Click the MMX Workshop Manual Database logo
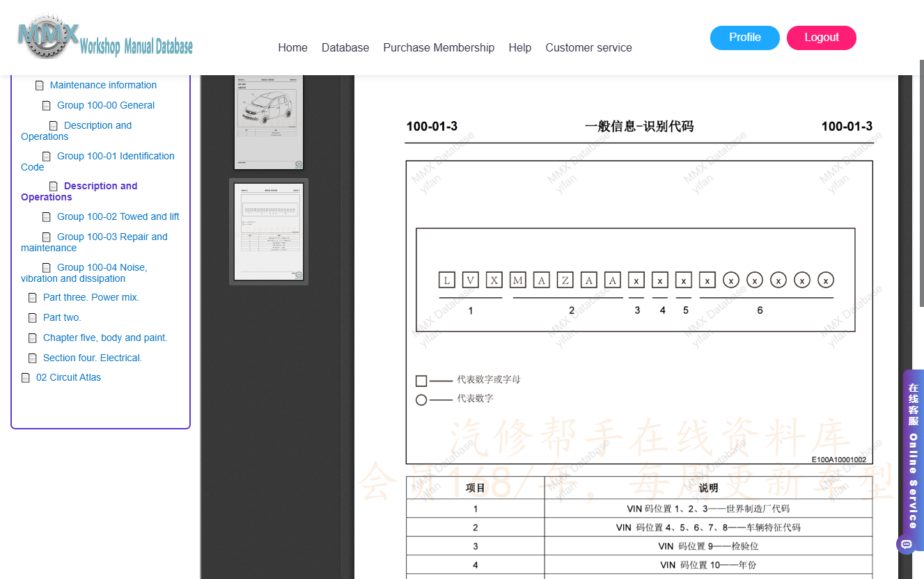The width and height of the screenshot is (924, 579). 104,37
